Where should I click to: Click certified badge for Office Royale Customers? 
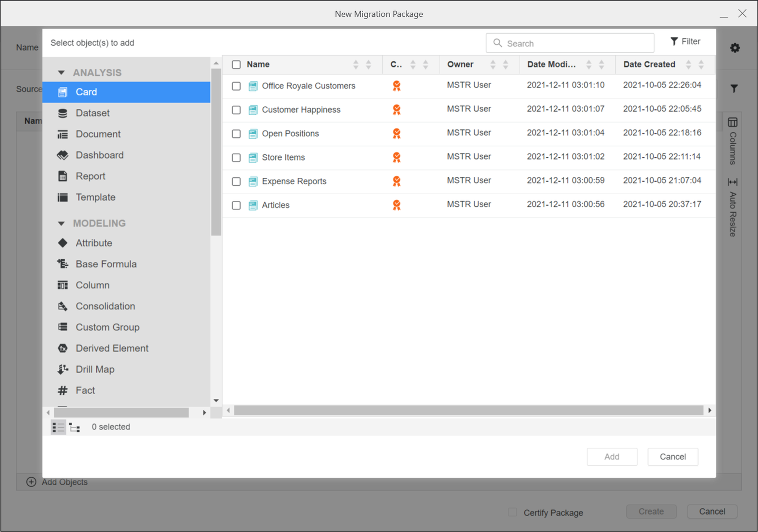pos(396,86)
